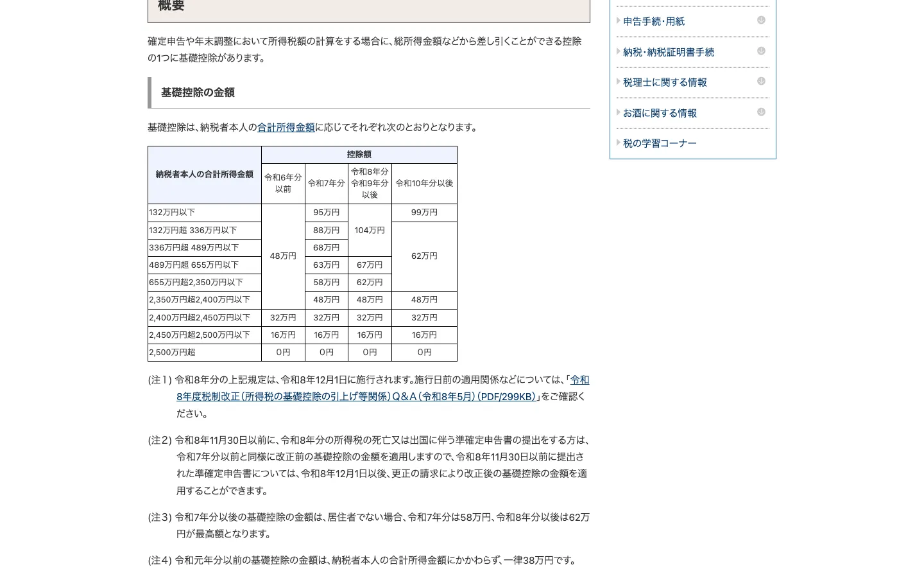Screen dimensions: 924x578
Task: Click the 2,450万円超2,500万円以下 row label
Action: [x=205, y=335]
